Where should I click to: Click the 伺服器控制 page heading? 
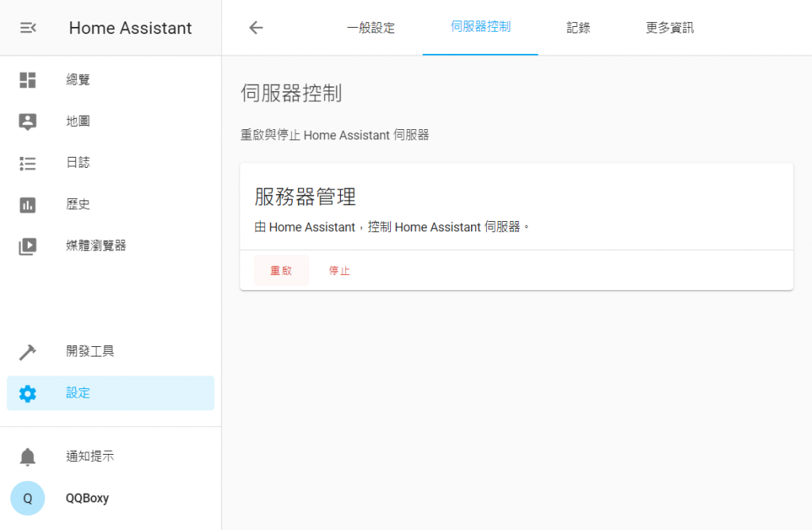pos(291,93)
